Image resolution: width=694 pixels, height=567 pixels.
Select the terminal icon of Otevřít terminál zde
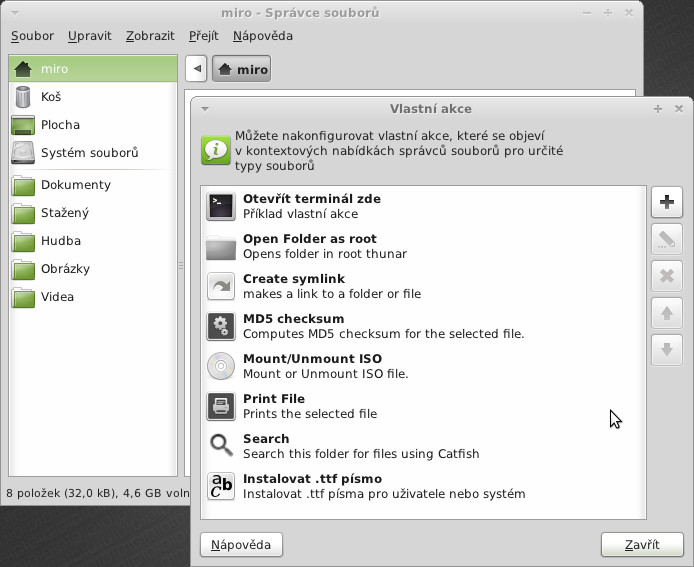[221, 206]
